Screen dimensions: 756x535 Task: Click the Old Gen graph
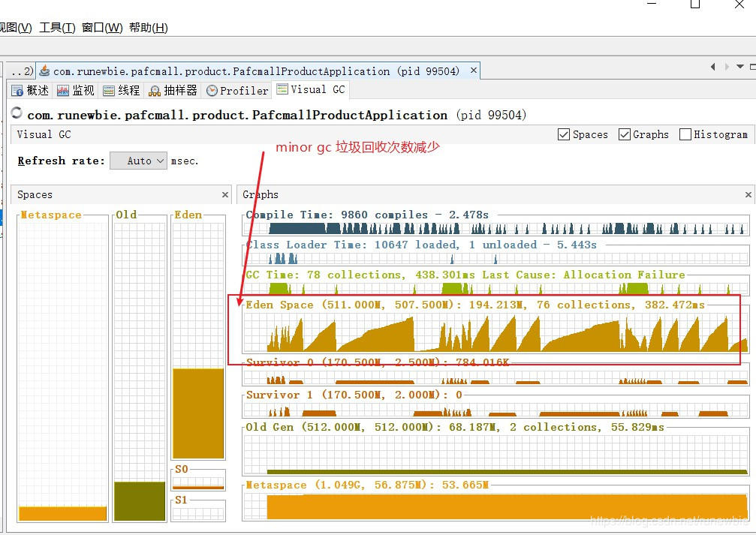495,455
